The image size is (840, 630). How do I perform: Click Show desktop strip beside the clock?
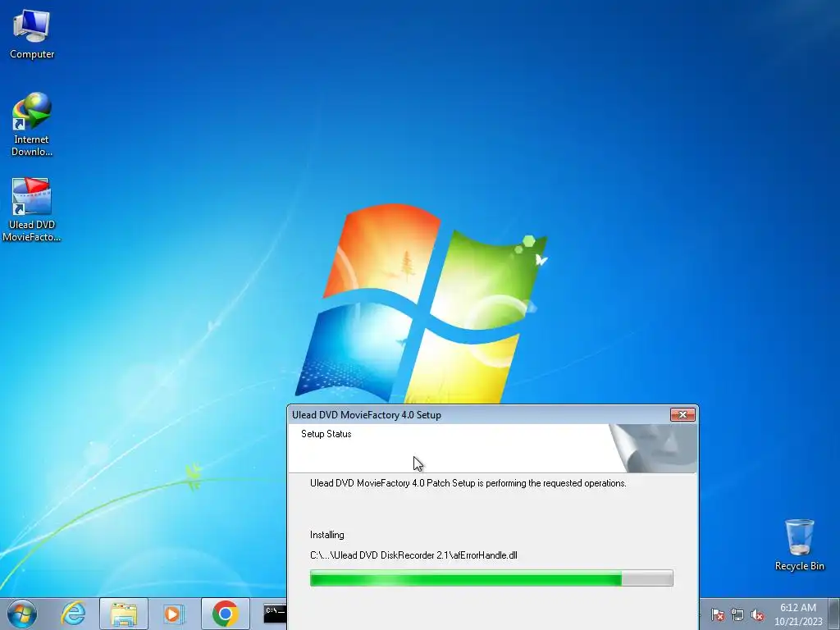834,614
